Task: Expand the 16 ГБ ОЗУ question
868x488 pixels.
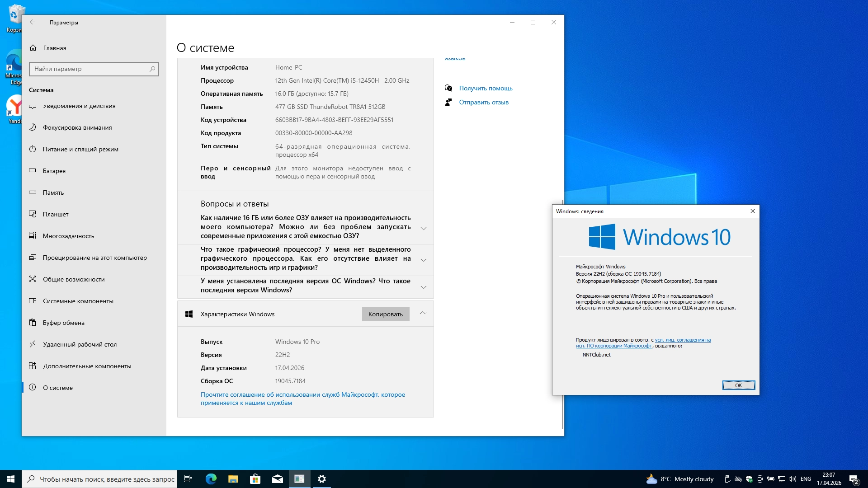Action: click(423, 228)
